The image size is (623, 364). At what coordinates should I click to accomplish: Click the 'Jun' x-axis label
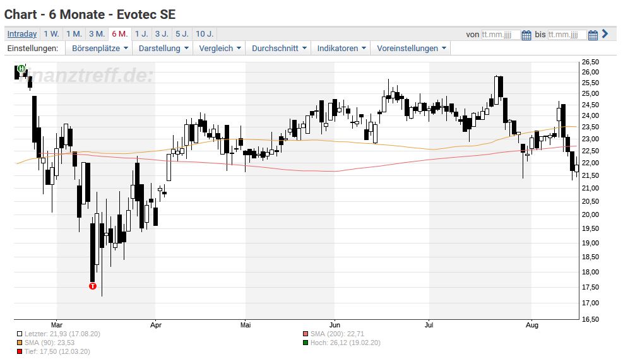335,325
